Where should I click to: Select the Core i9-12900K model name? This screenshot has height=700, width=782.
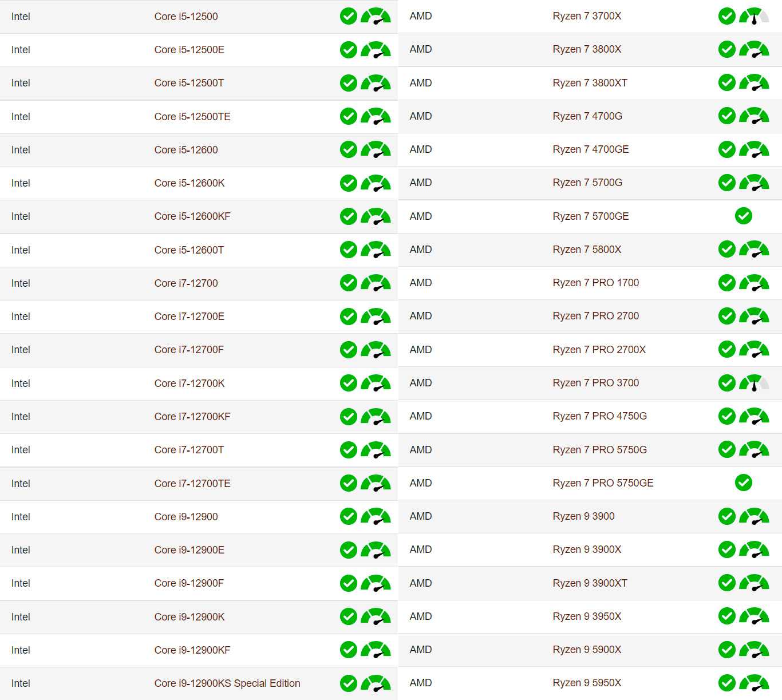[189, 617]
